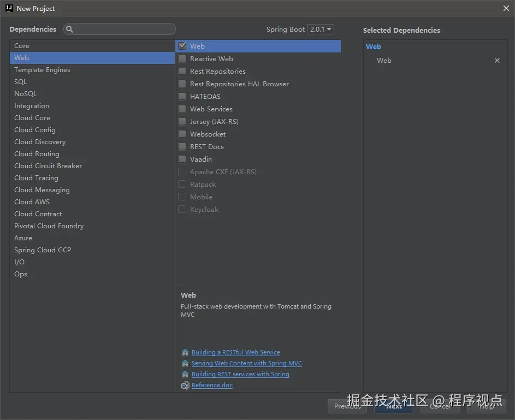Viewport: 515px width, 420px height.
Task: Select the Cloud Messaging category
Action: [92, 190]
